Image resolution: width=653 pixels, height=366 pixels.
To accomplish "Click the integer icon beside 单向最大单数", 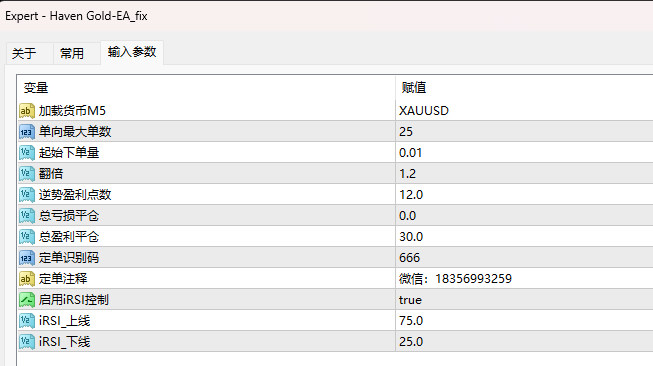I will pyautogui.click(x=27, y=132).
